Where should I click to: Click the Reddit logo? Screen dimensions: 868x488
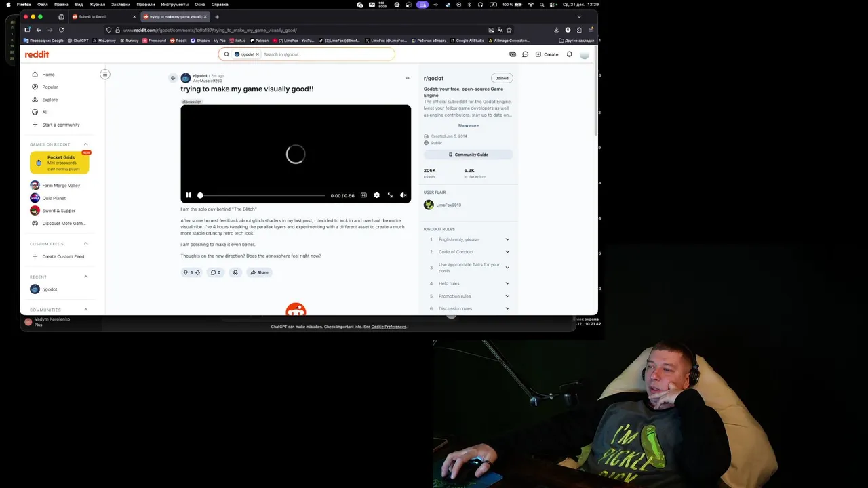[37, 54]
